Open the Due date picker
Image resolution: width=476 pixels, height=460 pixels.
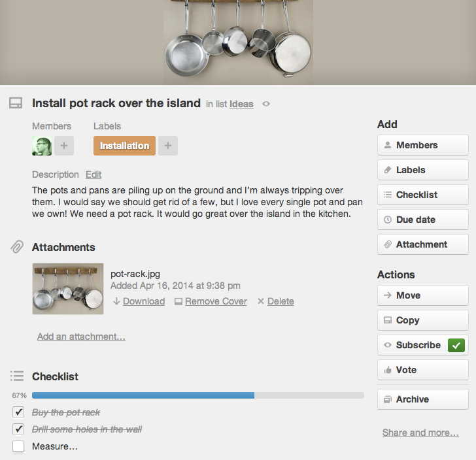point(422,220)
